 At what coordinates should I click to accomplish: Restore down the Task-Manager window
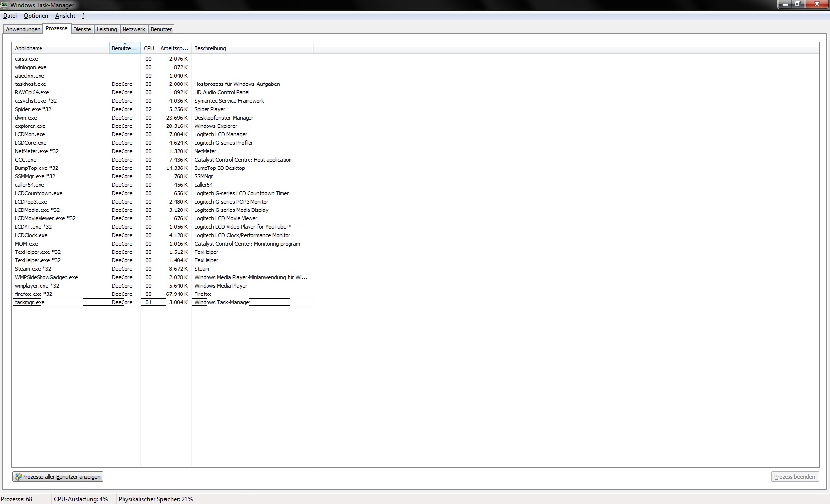797,4
